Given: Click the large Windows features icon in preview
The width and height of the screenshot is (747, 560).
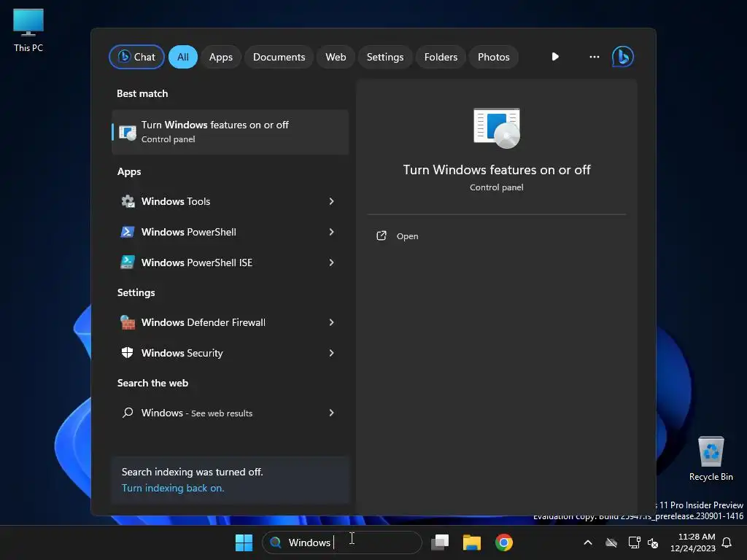Looking at the screenshot, I should click(496, 128).
